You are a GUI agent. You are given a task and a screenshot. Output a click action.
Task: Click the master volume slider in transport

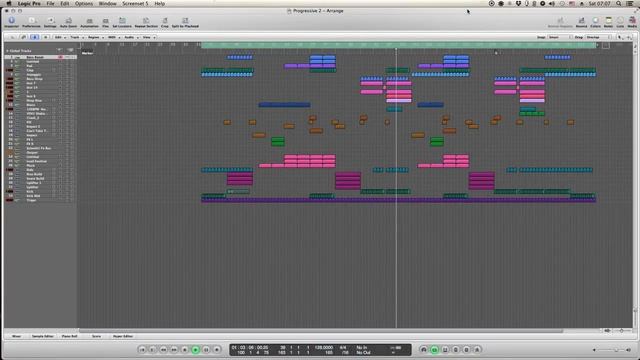click(x=611, y=350)
